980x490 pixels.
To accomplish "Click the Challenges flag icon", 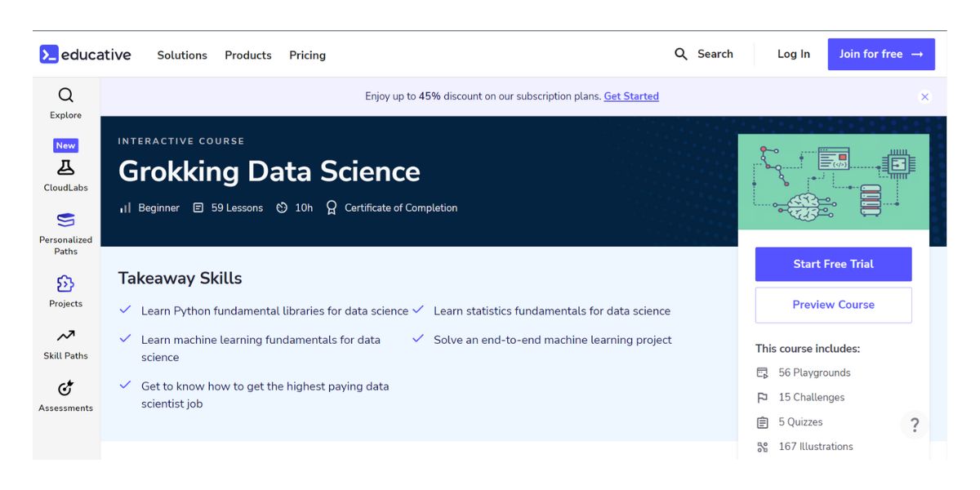I will click(763, 398).
